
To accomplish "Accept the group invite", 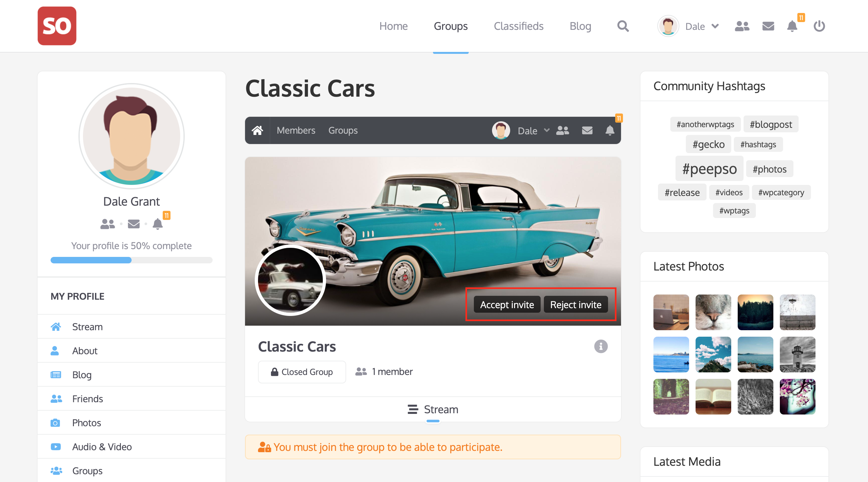I will click(507, 304).
